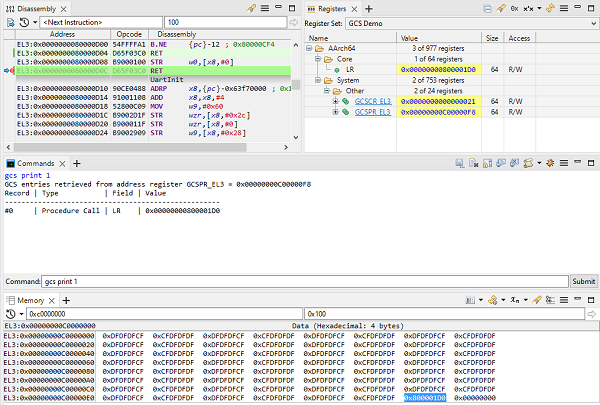The height and width of the screenshot is (405, 600).
Task: Toggle hexadecimal 0x display in Registers
Action: coord(516,7)
